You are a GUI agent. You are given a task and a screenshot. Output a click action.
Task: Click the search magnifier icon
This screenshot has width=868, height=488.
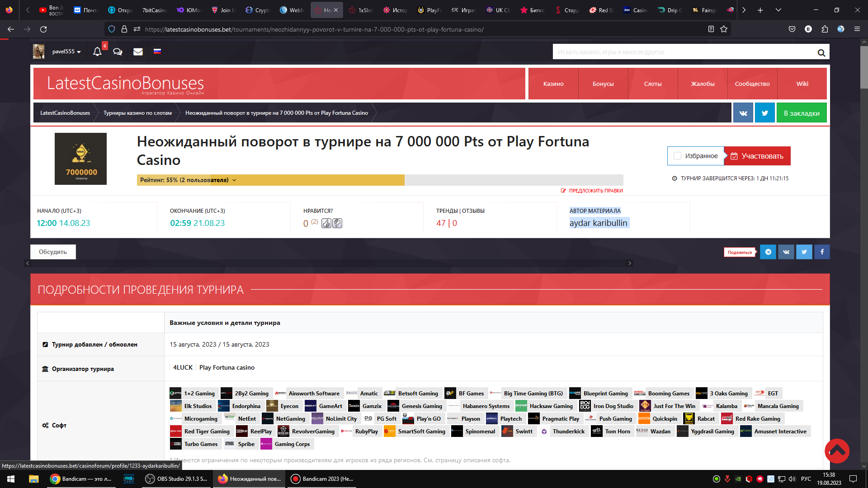tap(821, 52)
